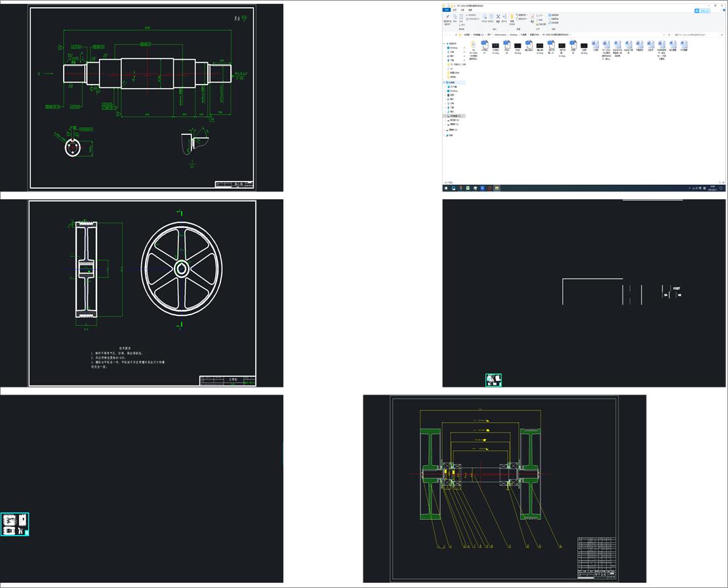Viewport: 728px width, 588px height.
Task: Select the highlighted local disk C drive
Action: pos(454,116)
